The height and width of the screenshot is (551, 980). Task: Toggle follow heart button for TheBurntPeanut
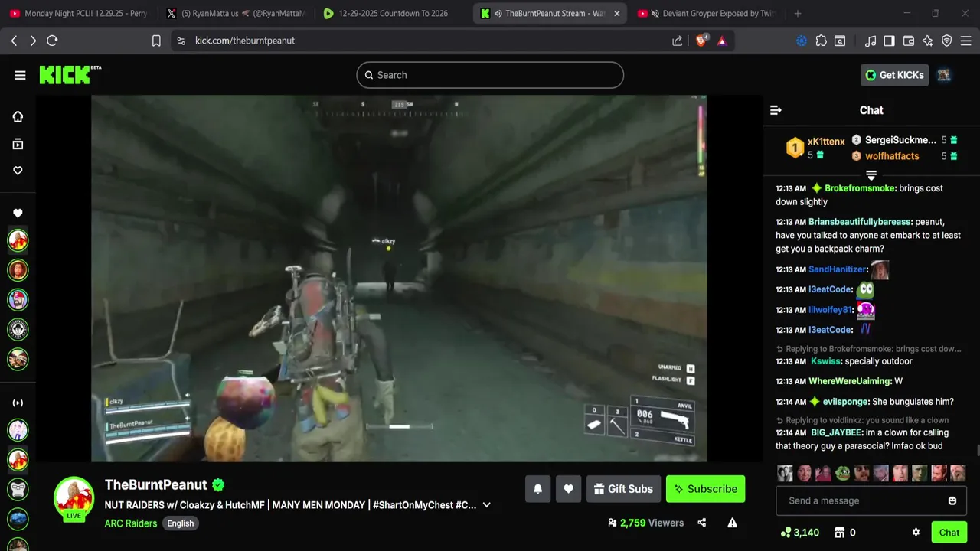click(x=568, y=489)
